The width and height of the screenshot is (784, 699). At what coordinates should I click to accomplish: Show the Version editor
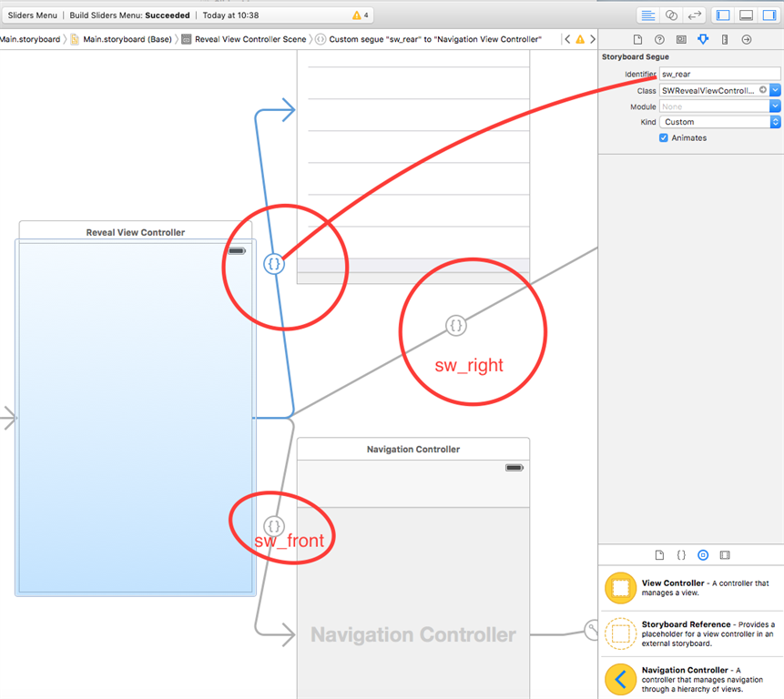pos(695,15)
